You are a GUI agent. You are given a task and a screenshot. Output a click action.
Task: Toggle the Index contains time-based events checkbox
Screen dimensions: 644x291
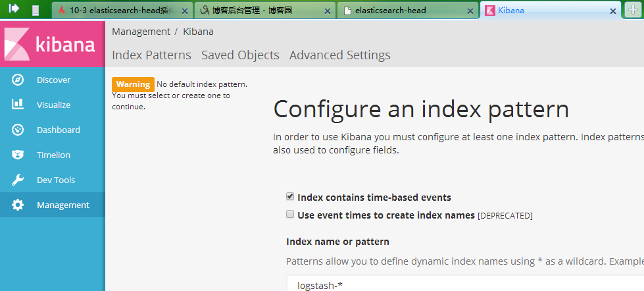(290, 196)
